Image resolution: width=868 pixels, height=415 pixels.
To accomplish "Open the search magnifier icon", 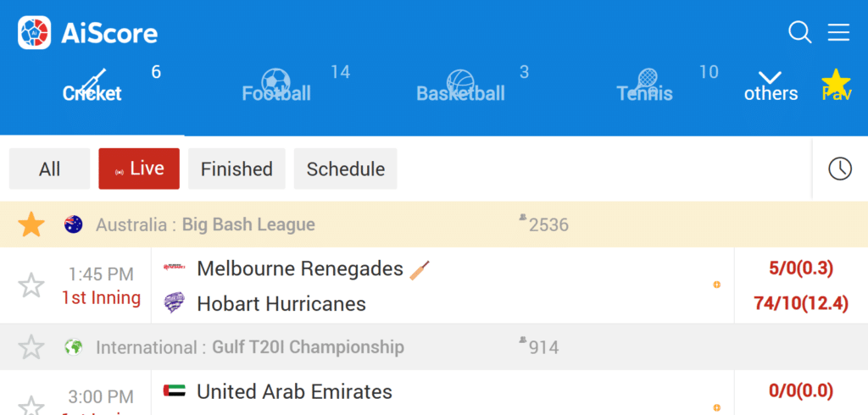I will coord(799,33).
